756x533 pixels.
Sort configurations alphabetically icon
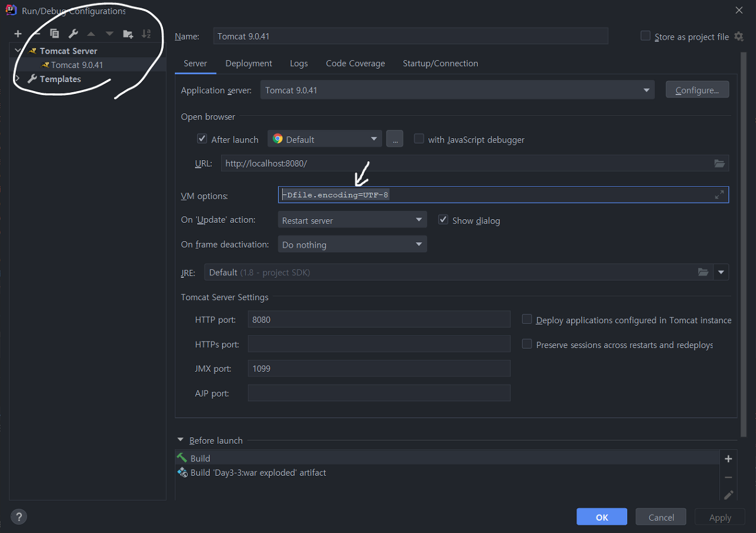[146, 34]
